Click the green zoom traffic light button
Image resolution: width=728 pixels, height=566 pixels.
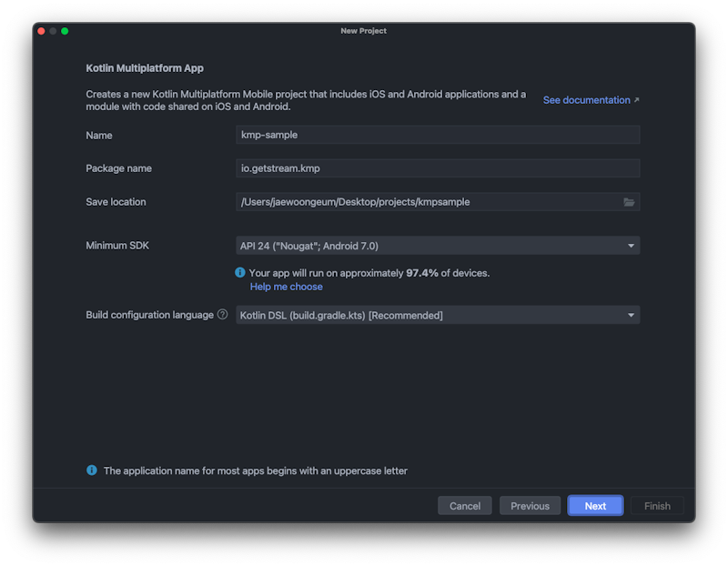[x=66, y=30]
